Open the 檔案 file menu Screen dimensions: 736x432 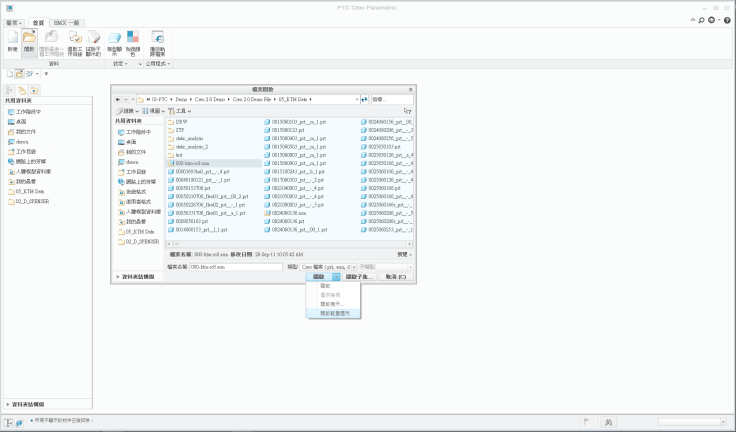pos(13,20)
